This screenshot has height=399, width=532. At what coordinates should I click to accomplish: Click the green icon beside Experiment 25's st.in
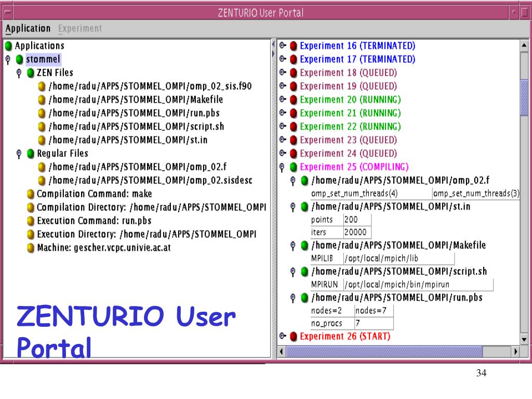(x=304, y=207)
